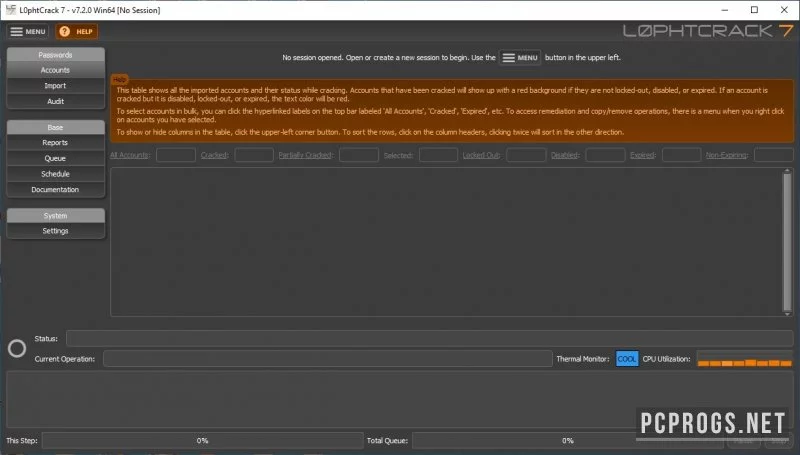Click the 'Cracked' hyperlink label
The height and width of the screenshot is (455, 800).
(x=214, y=155)
